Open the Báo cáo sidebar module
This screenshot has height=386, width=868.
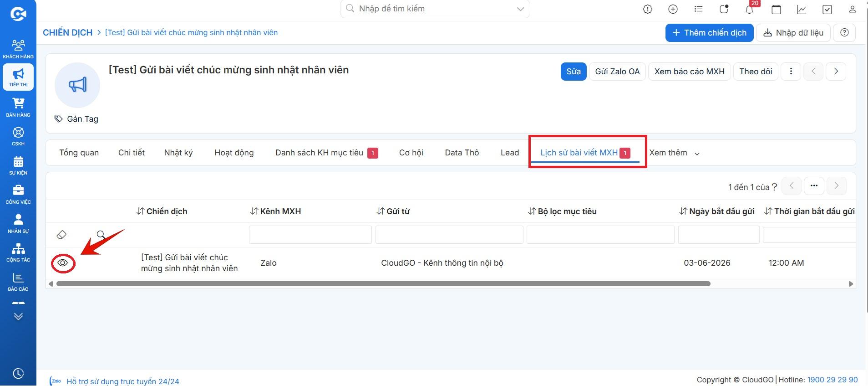(x=18, y=282)
